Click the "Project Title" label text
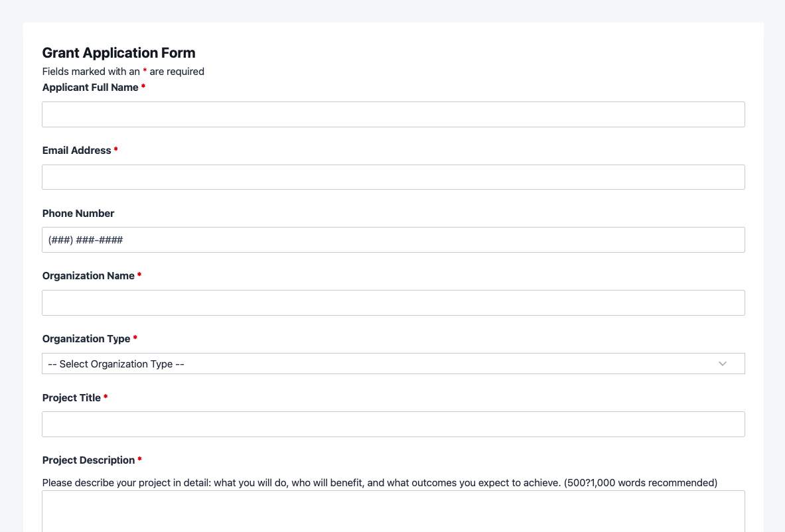 (72, 398)
